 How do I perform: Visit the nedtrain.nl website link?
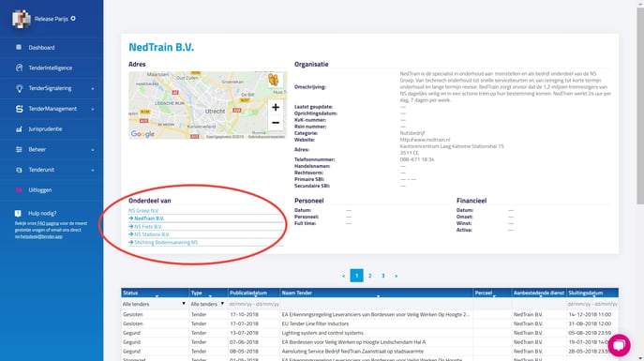(425, 140)
